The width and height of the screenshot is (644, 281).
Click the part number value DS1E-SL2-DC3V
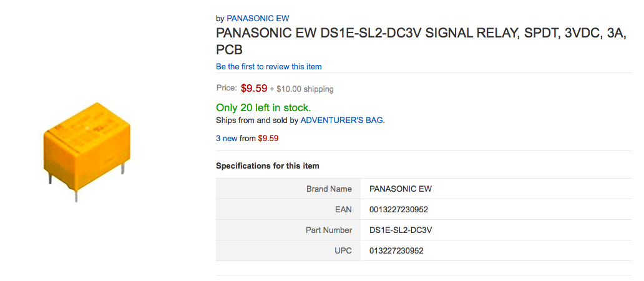401,230
